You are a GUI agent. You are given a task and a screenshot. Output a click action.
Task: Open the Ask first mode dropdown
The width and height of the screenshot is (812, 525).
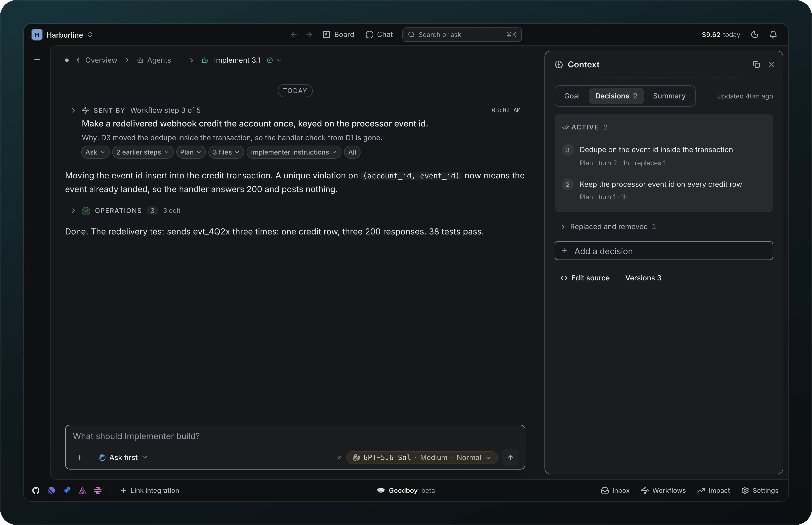click(x=123, y=458)
